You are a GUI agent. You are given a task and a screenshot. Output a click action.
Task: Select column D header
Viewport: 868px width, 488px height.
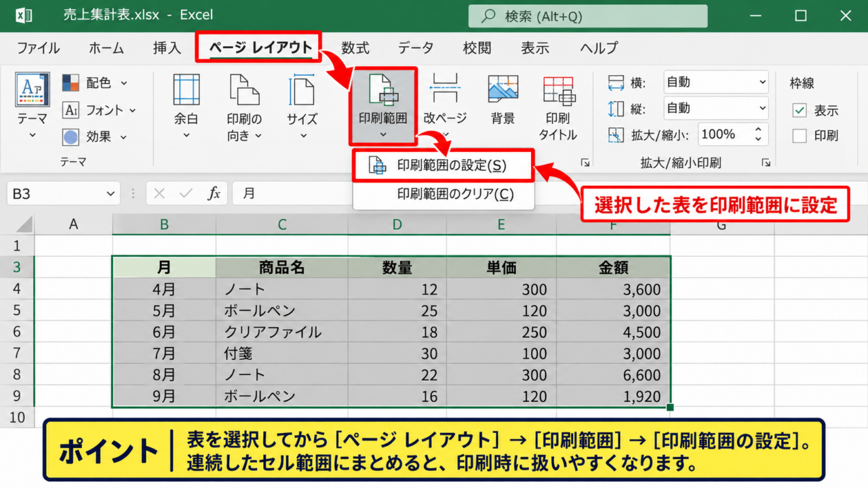pyautogui.click(x=397, y=224)
